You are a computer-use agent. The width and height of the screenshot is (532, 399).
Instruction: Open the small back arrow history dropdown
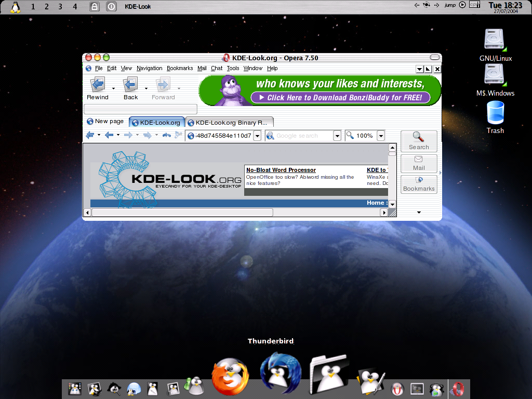118,135
